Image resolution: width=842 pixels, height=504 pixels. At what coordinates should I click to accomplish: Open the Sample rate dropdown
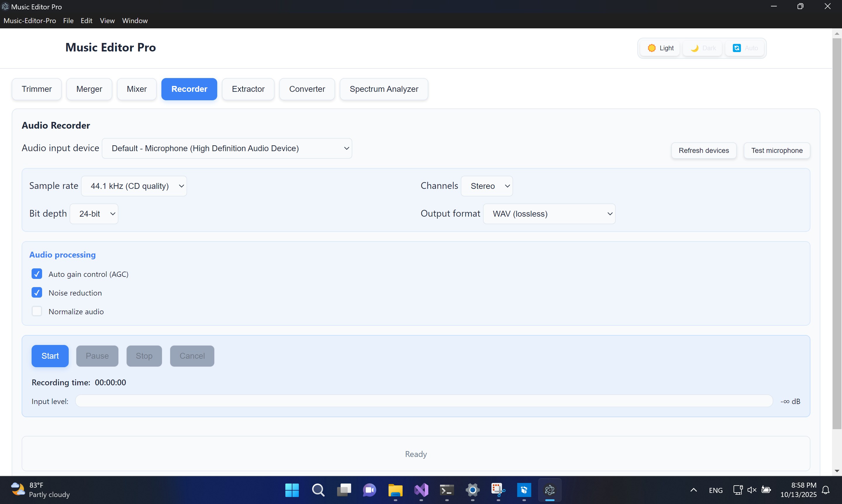134,186
